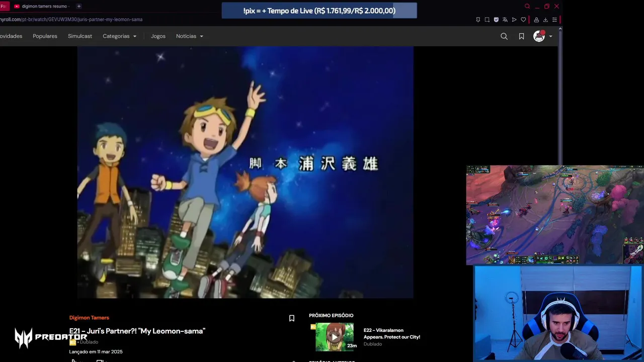Click the browser snapshot capture icon
The width and height of the screenshot is (644, 362).
pos(487,20)
